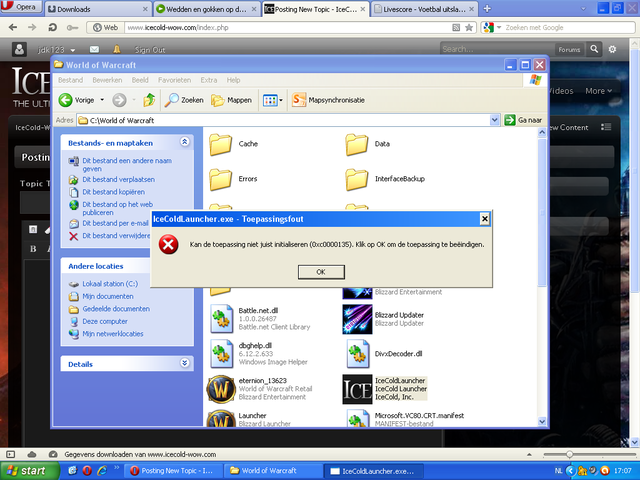Click the Windows start button

point(30,471)
